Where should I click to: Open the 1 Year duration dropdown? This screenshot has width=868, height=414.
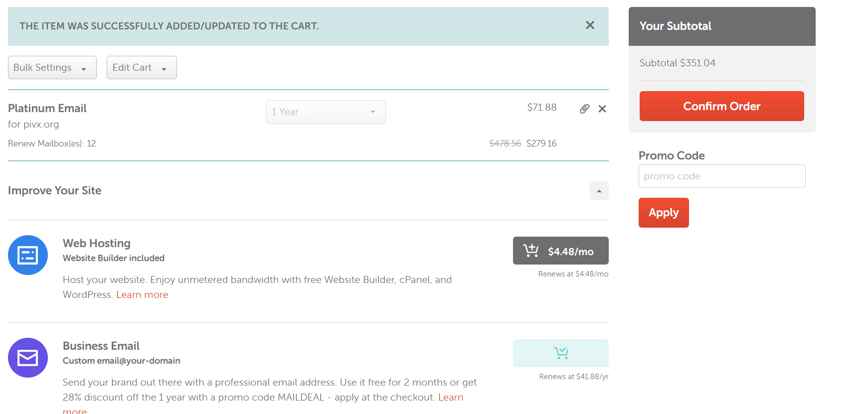tap(326, 112)
